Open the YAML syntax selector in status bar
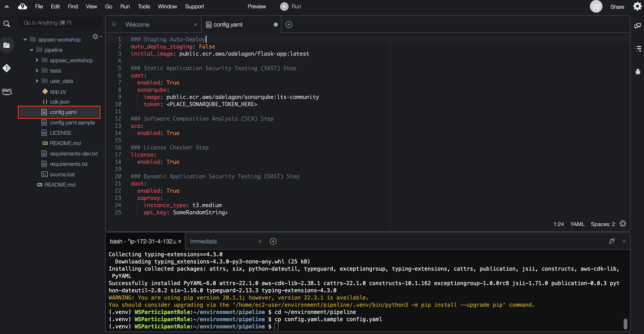This screenshot has width=644, height=334. click(x=577, y=224)
